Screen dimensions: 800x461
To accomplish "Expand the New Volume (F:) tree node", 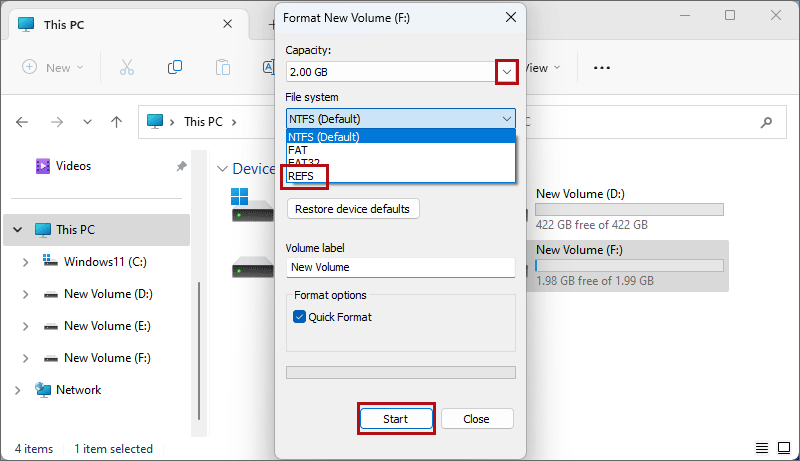I will pos(25,358).
